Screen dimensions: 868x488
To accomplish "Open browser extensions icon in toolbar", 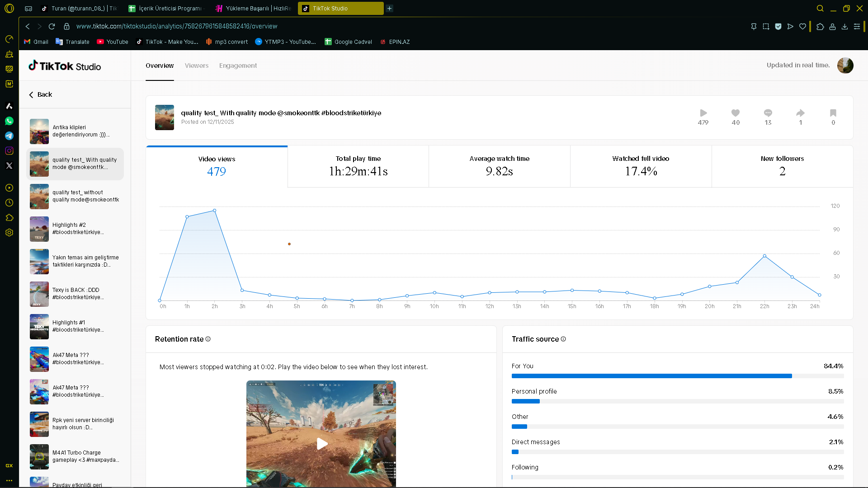I will tap(820, 26).
